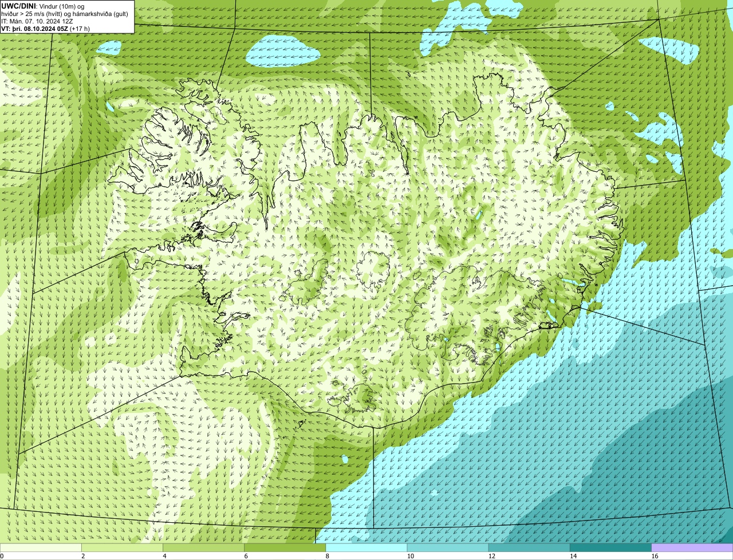This screenshot has width=733, height=560.
Task: Click the legend scale label '14'
Action: tap(573, 556)
